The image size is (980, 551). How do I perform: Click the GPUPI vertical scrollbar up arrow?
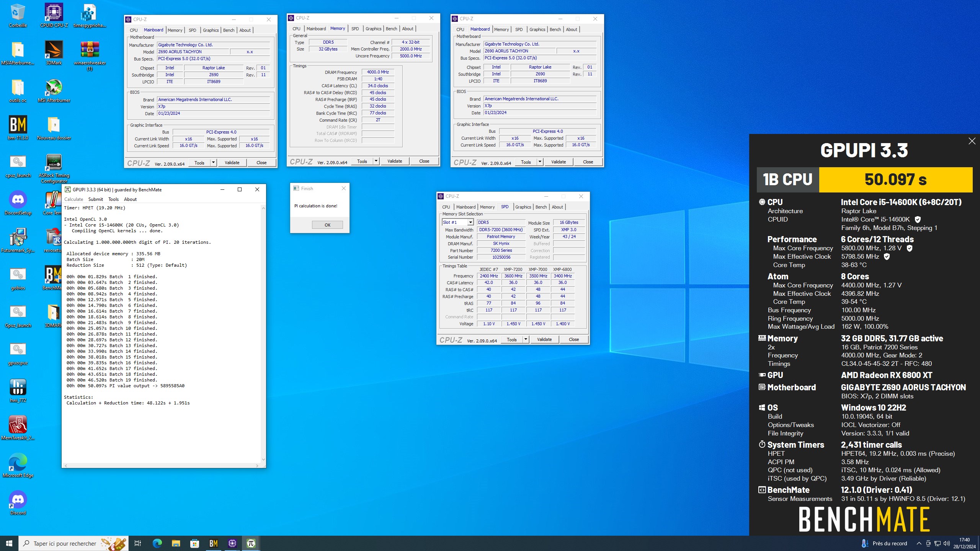tap(263, 208)
